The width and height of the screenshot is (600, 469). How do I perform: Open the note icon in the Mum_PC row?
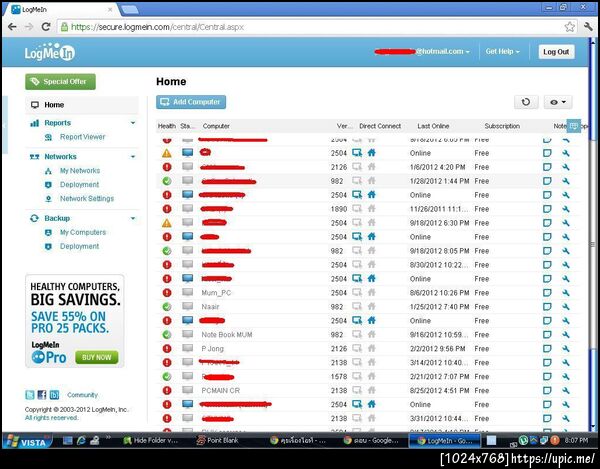point(547,293)
